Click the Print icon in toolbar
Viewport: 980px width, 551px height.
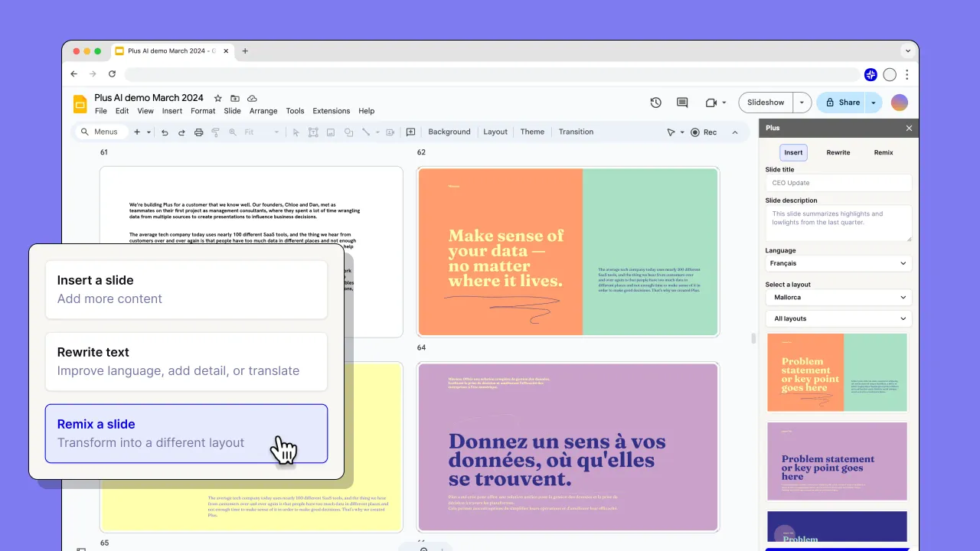tap(199, 132)
